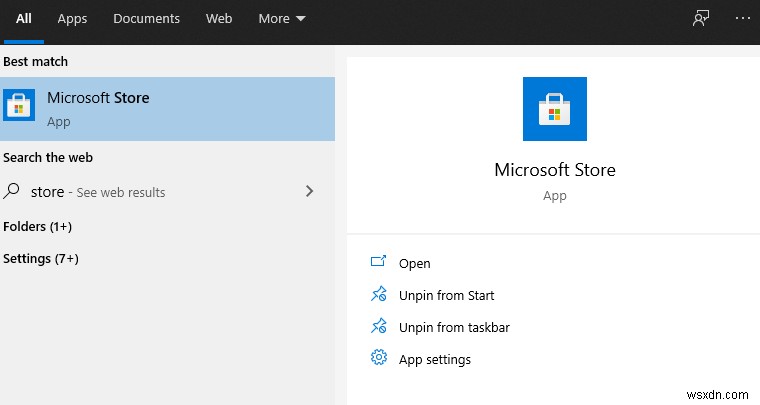This screenshot has width=760, height=405.
Task: Expand the Folders (1+) results group
Action: pos(38,227)
